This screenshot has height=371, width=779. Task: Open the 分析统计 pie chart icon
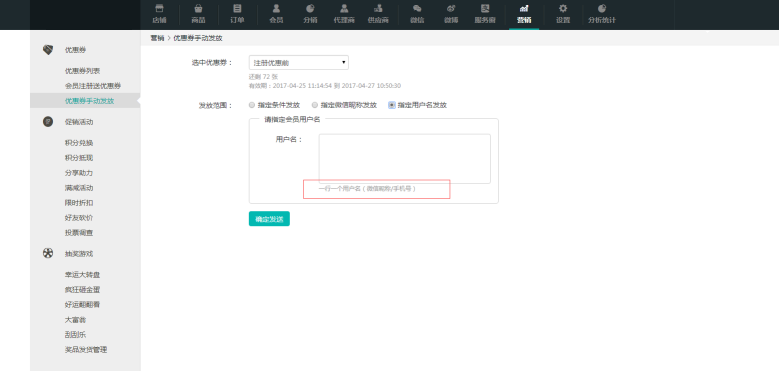click(x=602, y=8)
